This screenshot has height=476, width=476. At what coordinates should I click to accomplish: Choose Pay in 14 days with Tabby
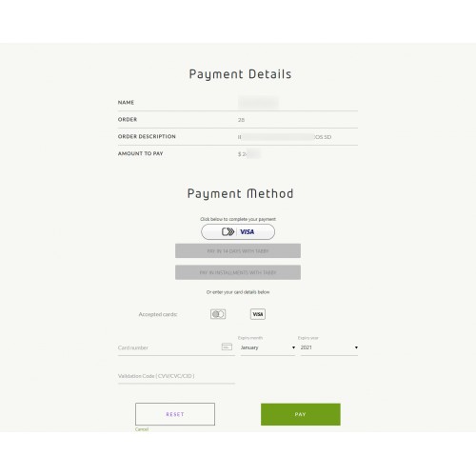[238, 251]
